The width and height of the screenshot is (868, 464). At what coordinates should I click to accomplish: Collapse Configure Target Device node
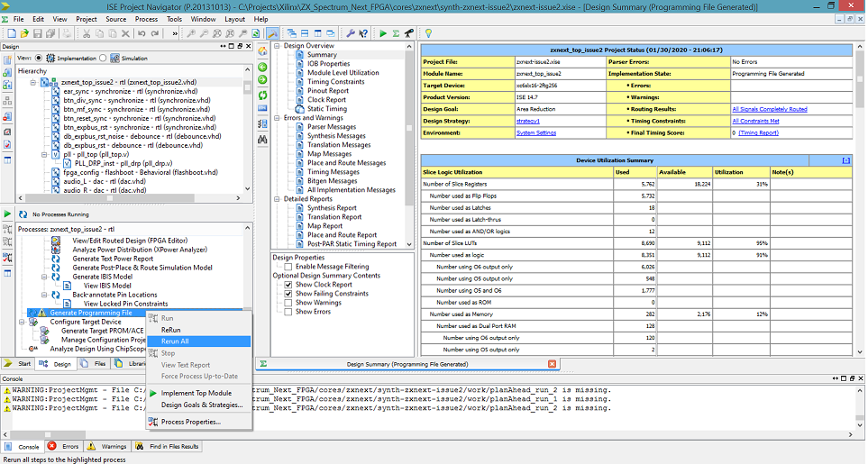click(22, 322)
